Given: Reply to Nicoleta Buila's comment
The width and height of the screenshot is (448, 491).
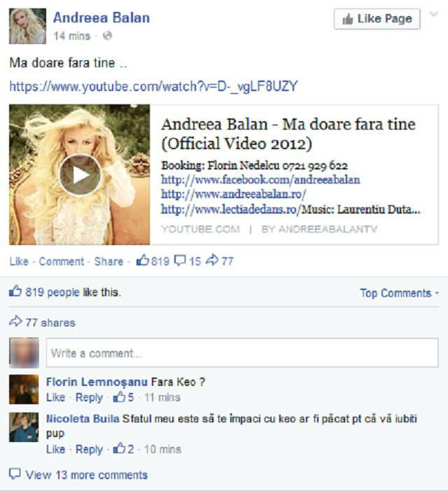Looking at the screenshot, I should [x=89, y=449].
